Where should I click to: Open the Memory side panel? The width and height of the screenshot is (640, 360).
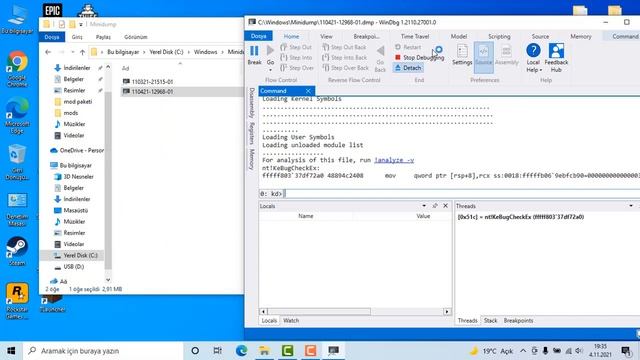pyautogui.click(x=252, y=159)
